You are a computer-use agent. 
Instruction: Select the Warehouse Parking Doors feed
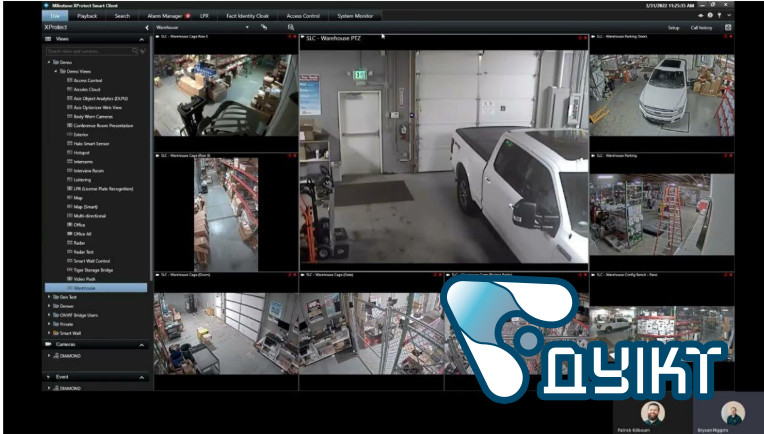pyautogui.click(x=662, y=93)
